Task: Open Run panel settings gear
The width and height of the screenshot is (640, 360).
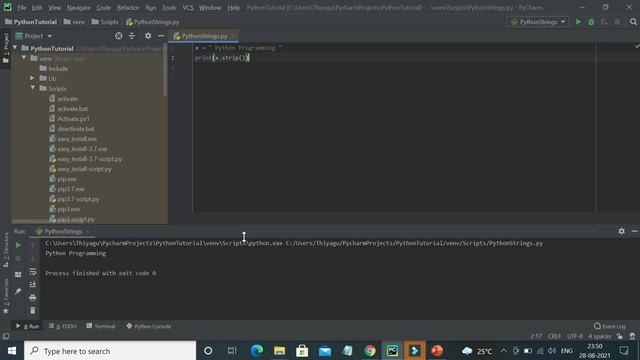Action: [x=621, y=231]
